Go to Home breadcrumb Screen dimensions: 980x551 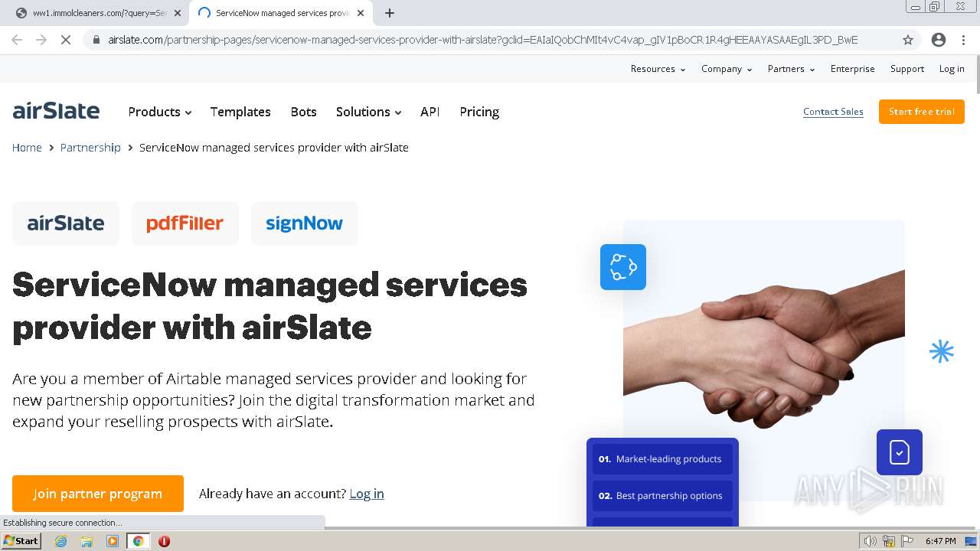[27, 148]
